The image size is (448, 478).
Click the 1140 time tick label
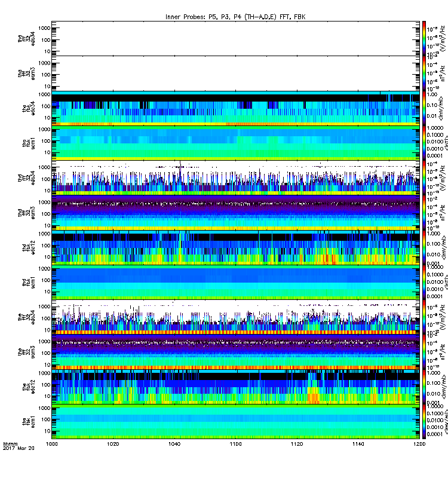(x=358, y=444)
